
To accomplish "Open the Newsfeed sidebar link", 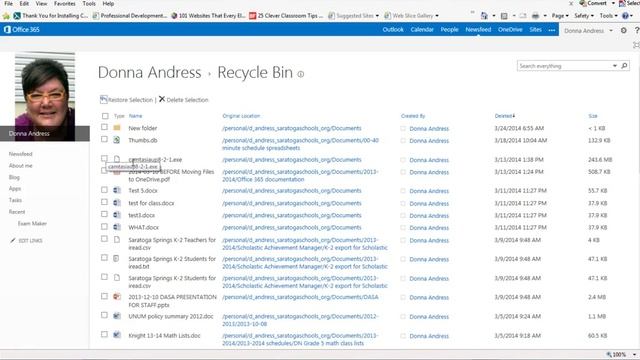I will 20,154.
